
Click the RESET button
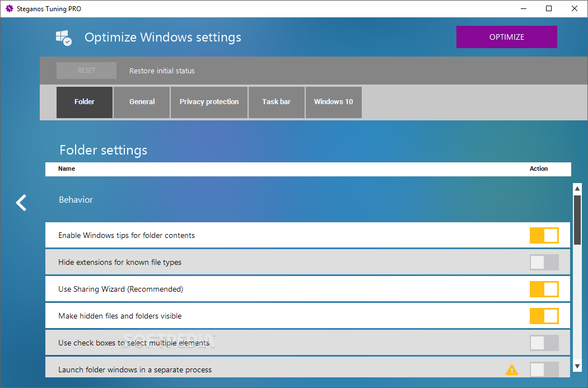86,71
